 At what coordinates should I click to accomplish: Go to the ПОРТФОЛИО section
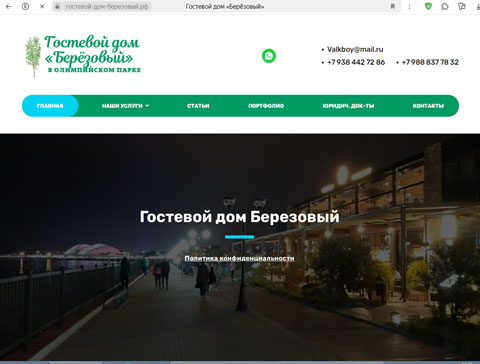pyautogui.click(x=266, y=106)
